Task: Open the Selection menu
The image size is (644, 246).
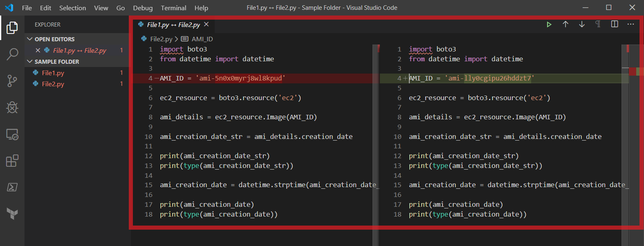Action: pos(72,8)
